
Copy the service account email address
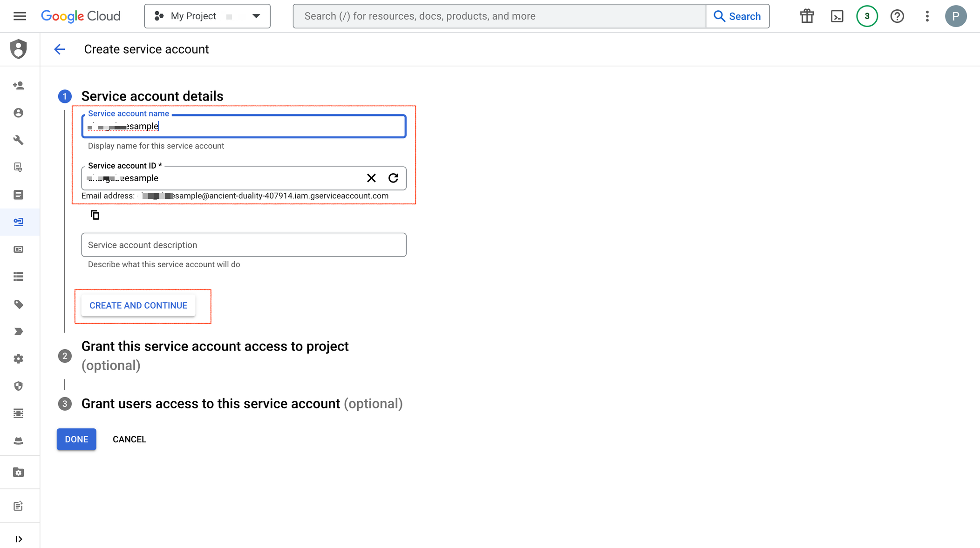[x=95, y=215]
